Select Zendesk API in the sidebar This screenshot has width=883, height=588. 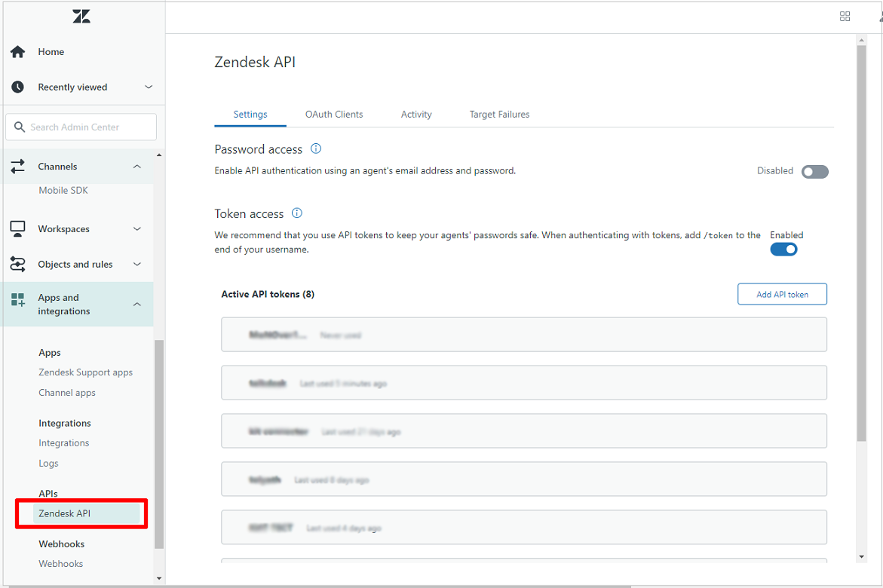point(86,513)
